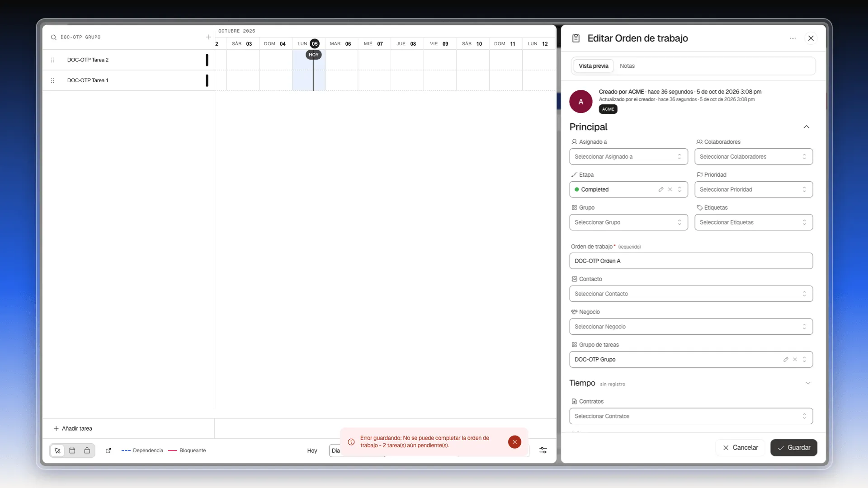Jump to today with Hoy button
The width and height of the screenshot is (868, 488).
tap(312, 450)
